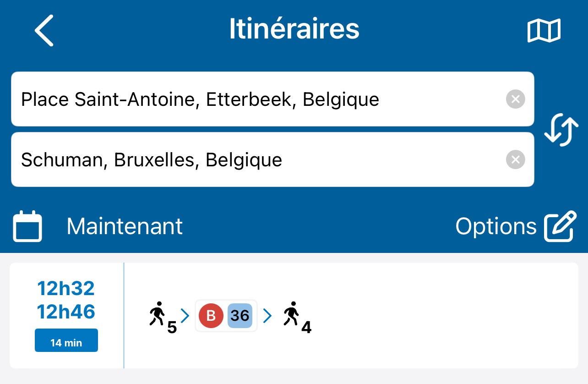This screenshot has height=384, width=588.
Task: Tap the Itinéraires page title
Action: (x=294, y=29)
